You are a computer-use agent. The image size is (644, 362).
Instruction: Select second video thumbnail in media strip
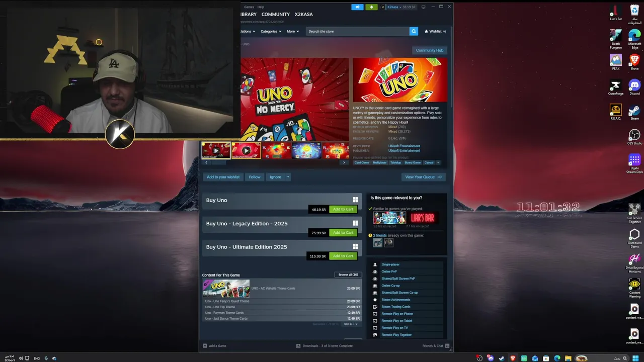246,150
